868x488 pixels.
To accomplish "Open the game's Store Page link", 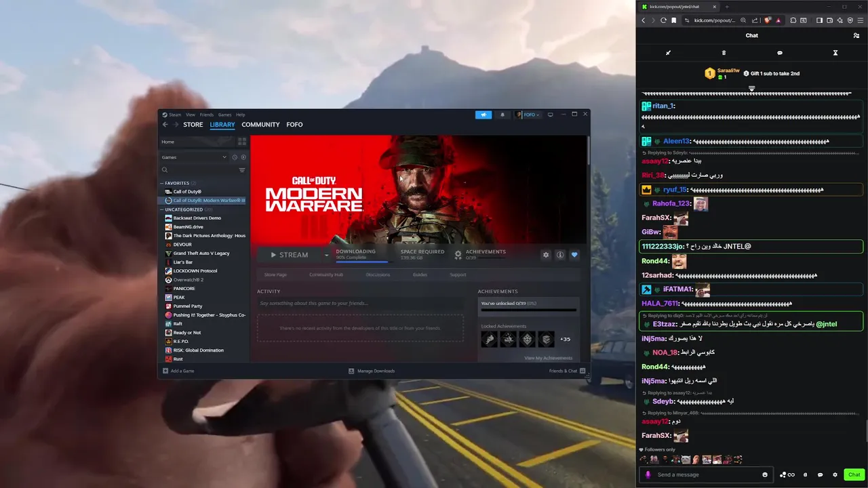I will (x=275, y=274).
